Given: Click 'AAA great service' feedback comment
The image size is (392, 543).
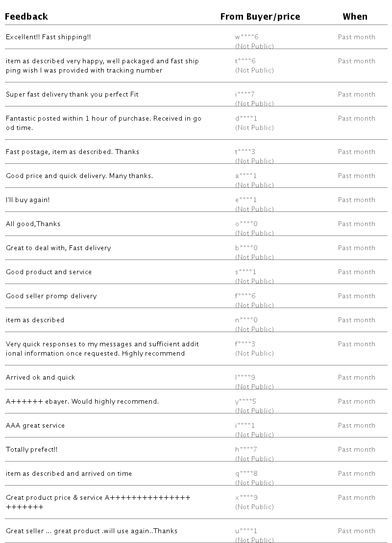Looking at the screenshot, I should click(x=35, y=425).
